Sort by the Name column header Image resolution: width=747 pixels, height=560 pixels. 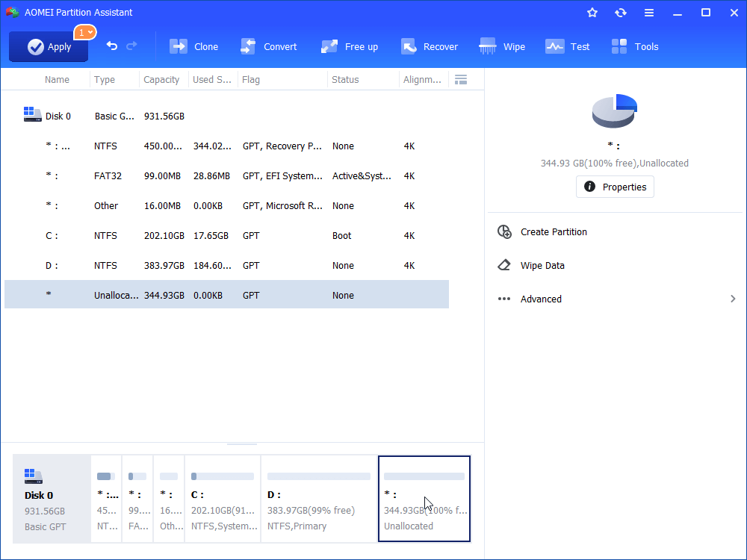(58, 80)
